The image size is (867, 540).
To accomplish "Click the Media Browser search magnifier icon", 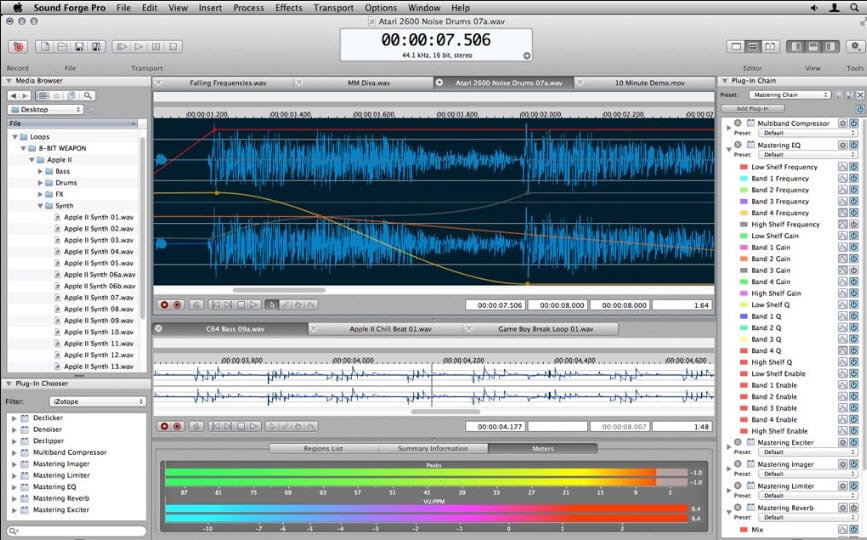I will click(88, 95).
